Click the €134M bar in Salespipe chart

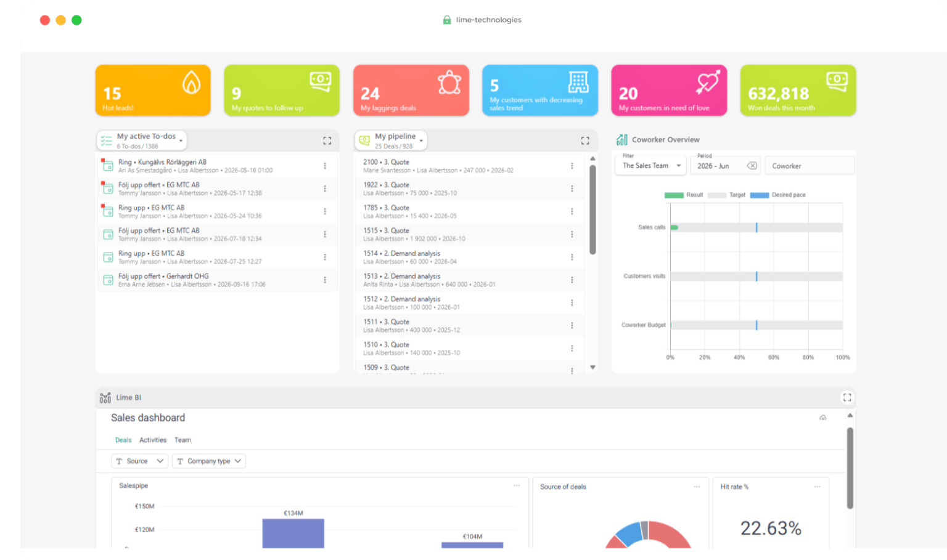(293, 534)
